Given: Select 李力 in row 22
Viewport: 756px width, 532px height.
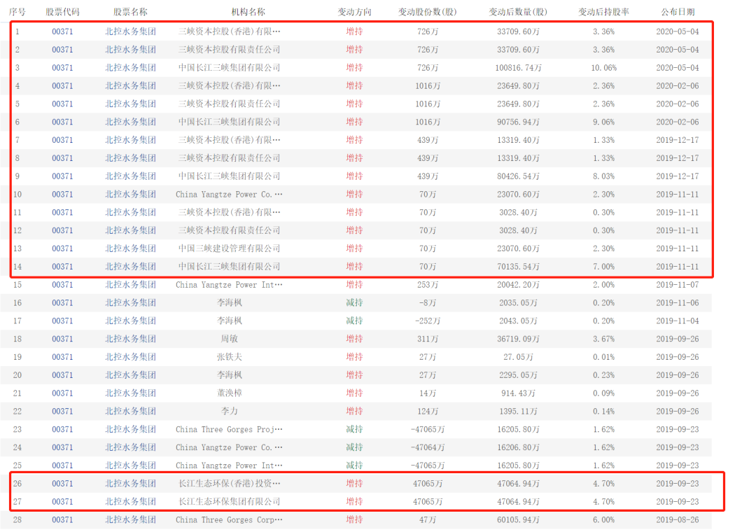Looking at the screenshot, I should [x=230, y=412].
